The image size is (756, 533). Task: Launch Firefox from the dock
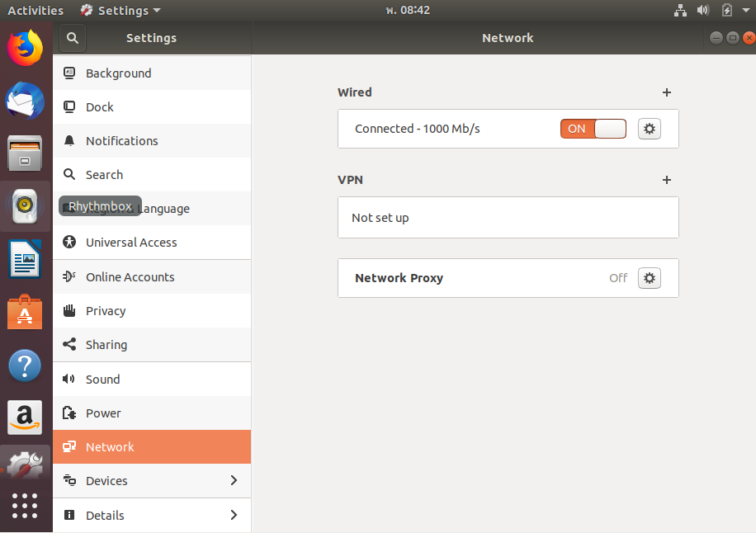25,47
